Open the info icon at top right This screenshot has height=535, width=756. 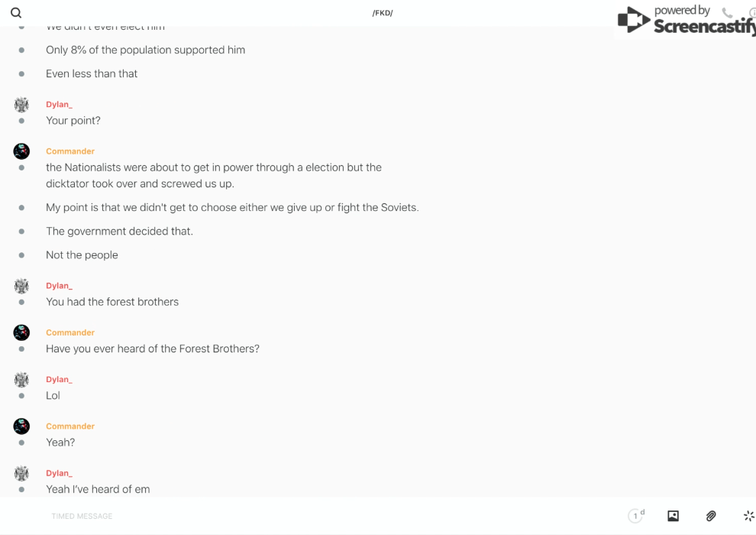752,13
